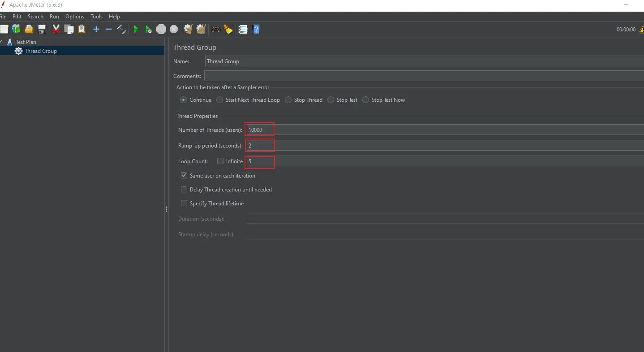Image resolution: width=644 pixels, height=352 pixels.
Task: Click the minus Remove icon
Action: pyautogui.click(x=108, y=30)
